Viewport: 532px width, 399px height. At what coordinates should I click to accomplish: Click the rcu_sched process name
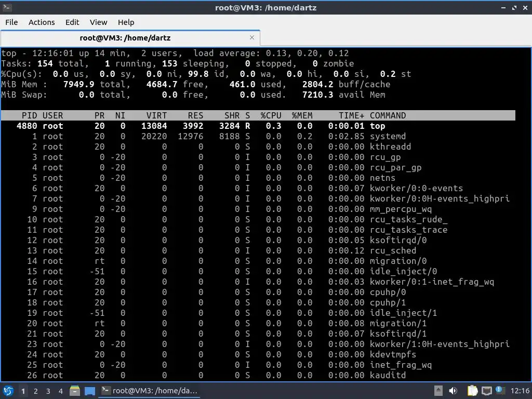click(x=393, y=251)
